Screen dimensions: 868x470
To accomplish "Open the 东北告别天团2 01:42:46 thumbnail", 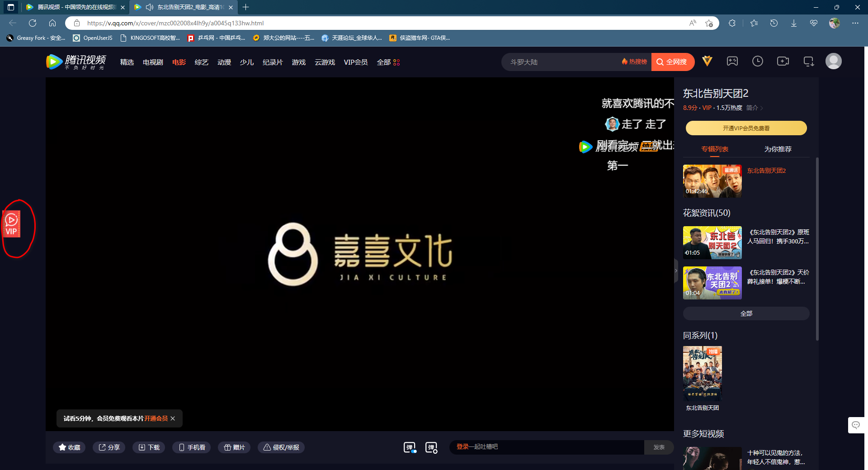I will click(712, 181).
